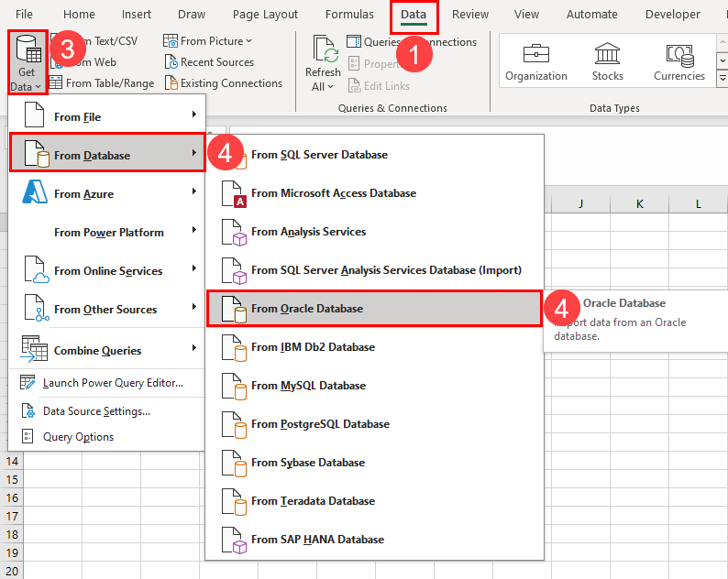Switch to the Review tab
Screen dimensions: 728x579
[470, 15]
